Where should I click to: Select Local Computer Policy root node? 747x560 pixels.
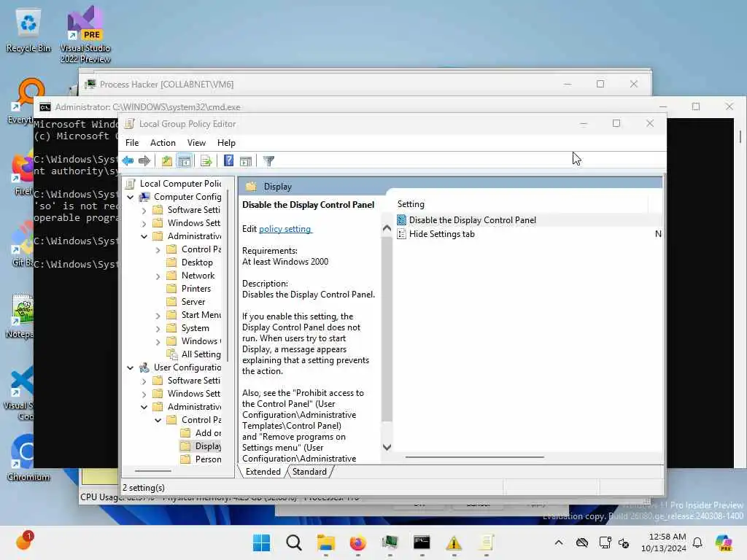click(x=180, y=183)
